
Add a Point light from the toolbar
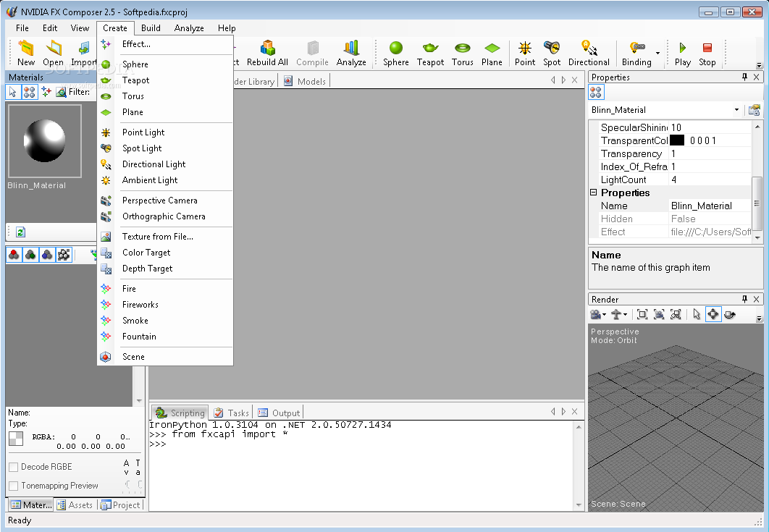(x=525, y=53)
